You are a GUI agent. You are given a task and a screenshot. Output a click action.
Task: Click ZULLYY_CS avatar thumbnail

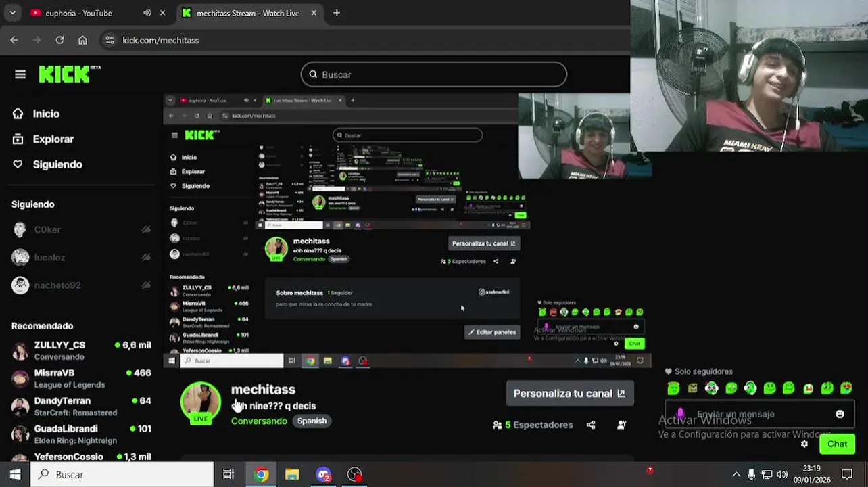[x=21, y=350]
